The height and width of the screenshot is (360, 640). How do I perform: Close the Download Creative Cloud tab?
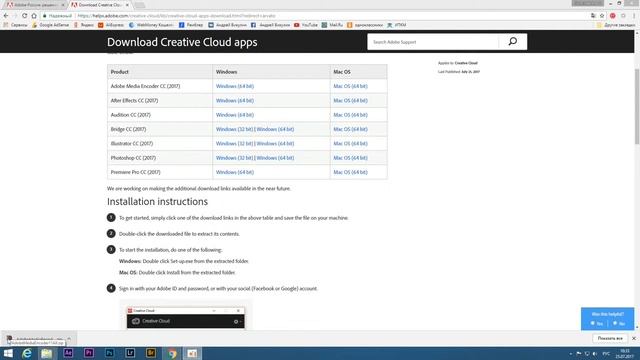point(127,5)
